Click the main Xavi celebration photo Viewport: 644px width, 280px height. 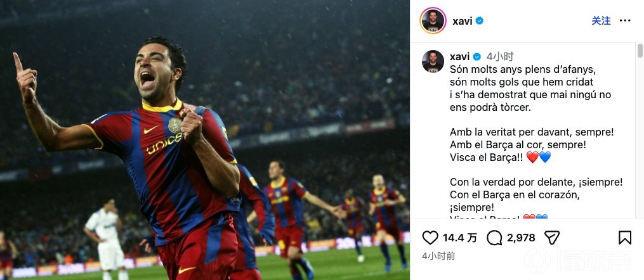coord(204,140)
